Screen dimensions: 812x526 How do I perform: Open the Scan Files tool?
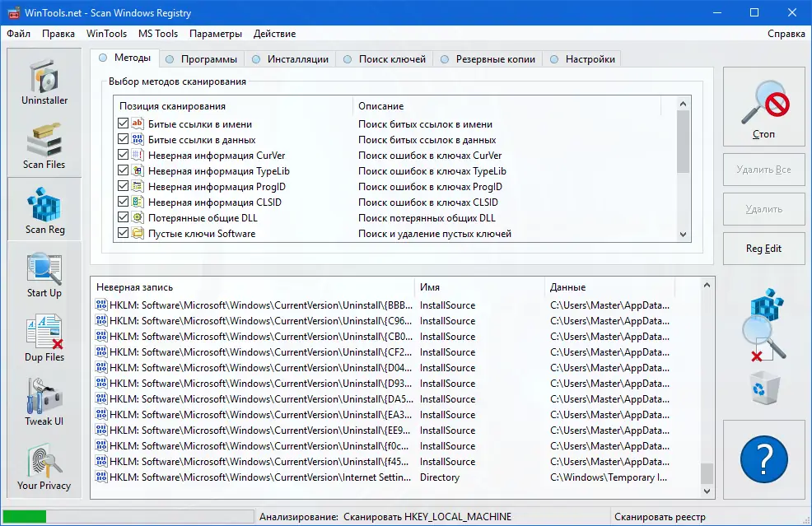pyautogui.click(x=44, y=146)
